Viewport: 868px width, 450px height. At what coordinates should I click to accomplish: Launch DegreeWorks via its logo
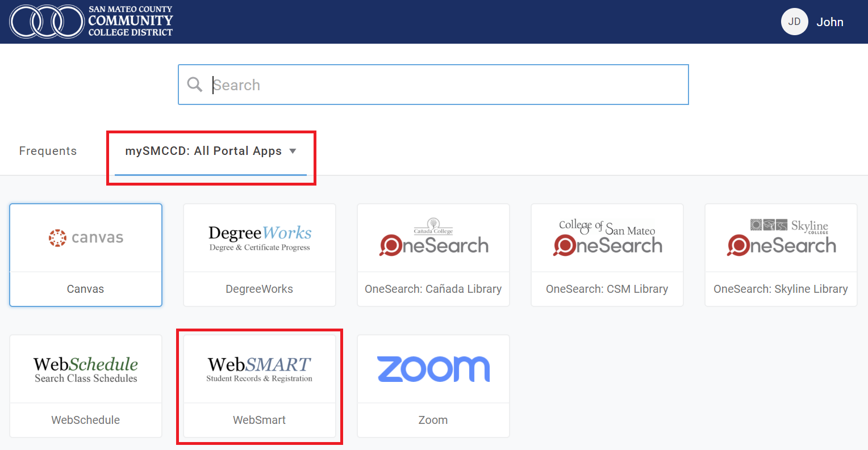(260, 238)
